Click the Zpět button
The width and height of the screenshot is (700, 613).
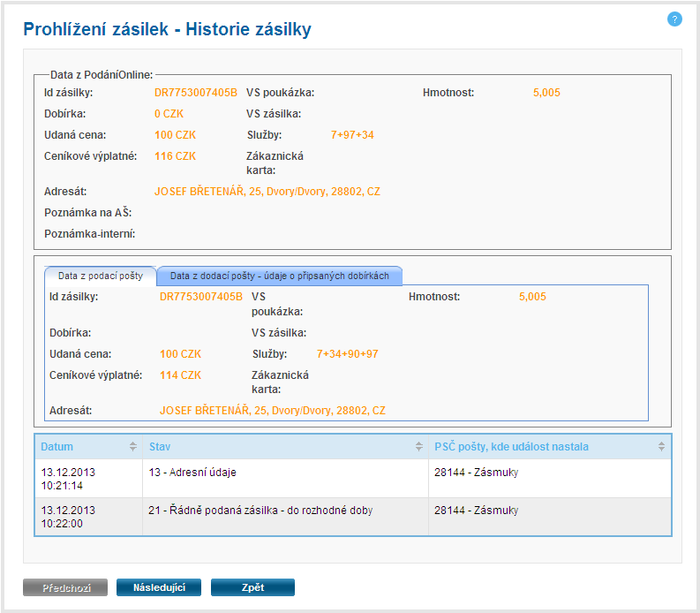(252, 587)
